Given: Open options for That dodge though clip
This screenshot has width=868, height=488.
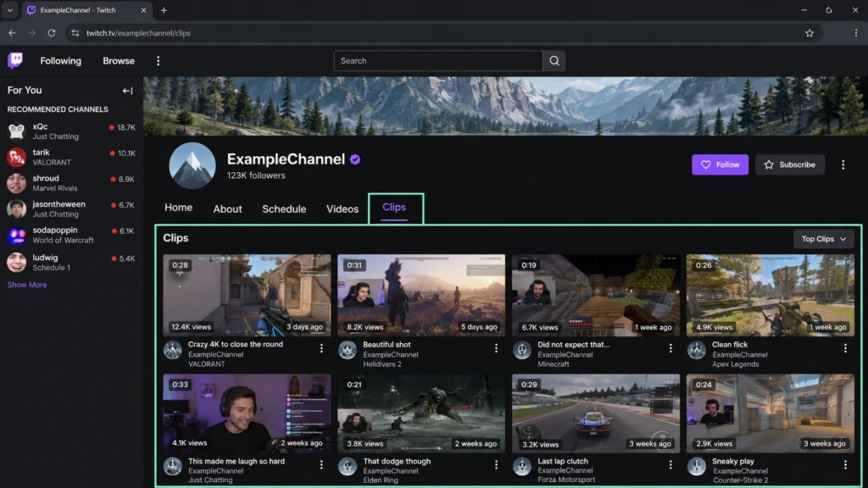Looking at the screenshot, I should 496,465.
